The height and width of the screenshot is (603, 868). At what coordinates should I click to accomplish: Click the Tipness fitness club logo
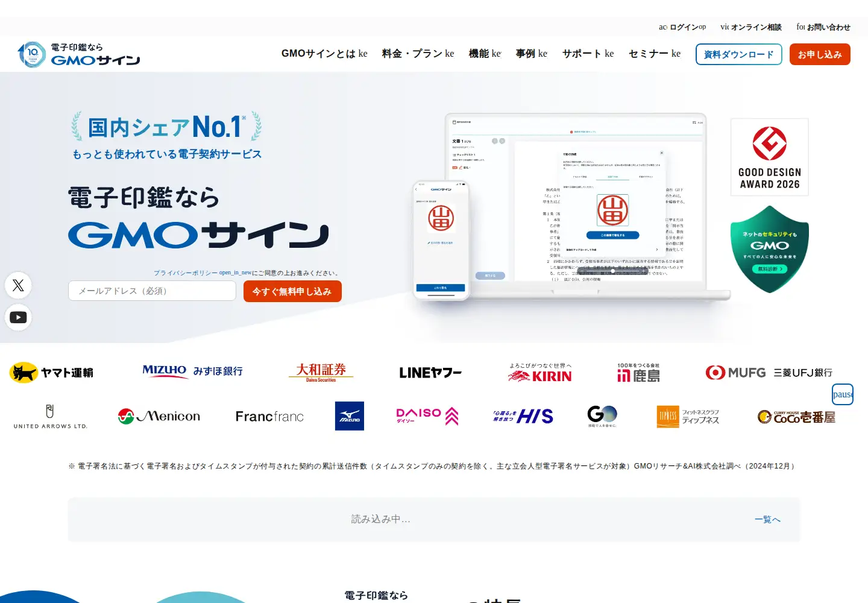pyautogui.click(x=688, y=416)
